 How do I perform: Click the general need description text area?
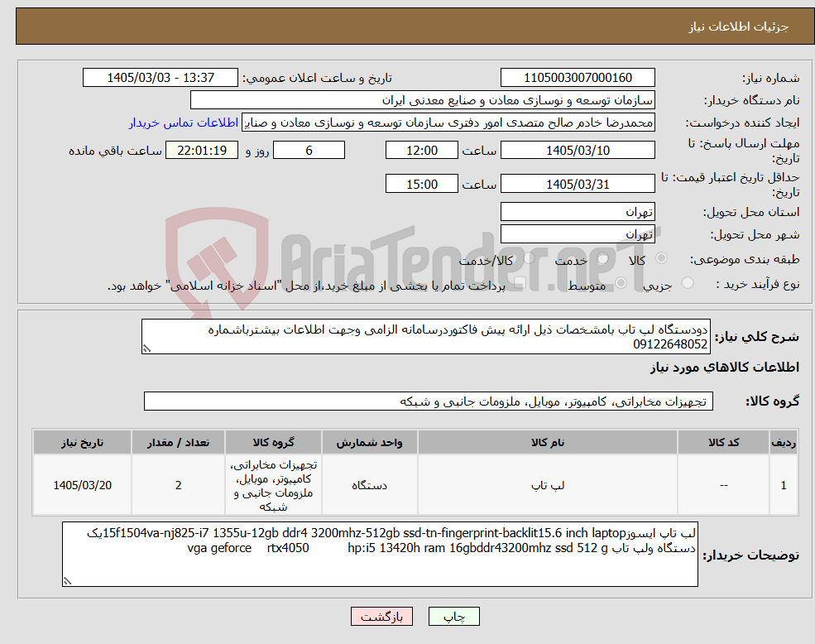point(425,337)
